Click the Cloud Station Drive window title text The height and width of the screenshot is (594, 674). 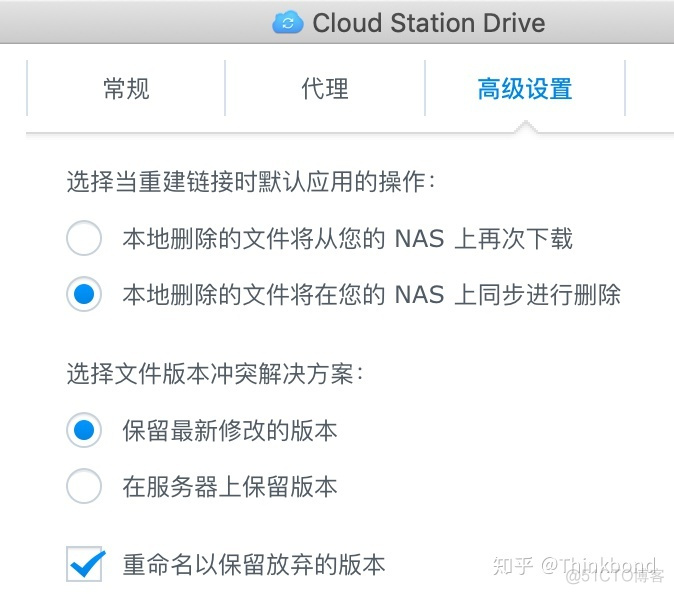pos(429,23)
